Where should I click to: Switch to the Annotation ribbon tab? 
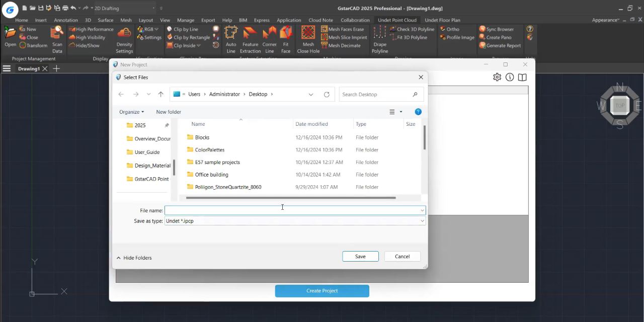[66, 20]
